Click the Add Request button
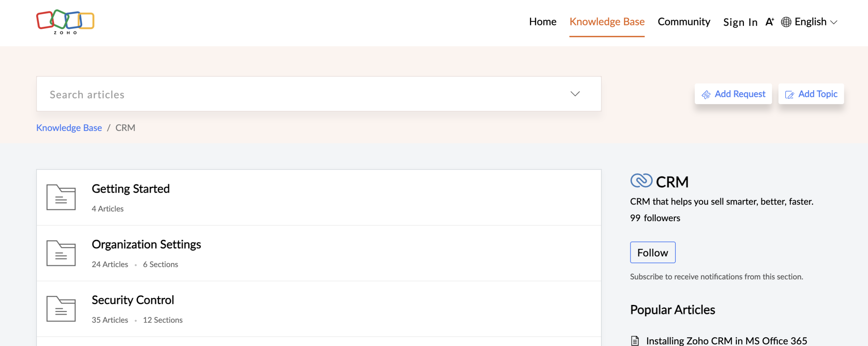Image resolution: width=868 pixels, height=346 pixels. 733,94
